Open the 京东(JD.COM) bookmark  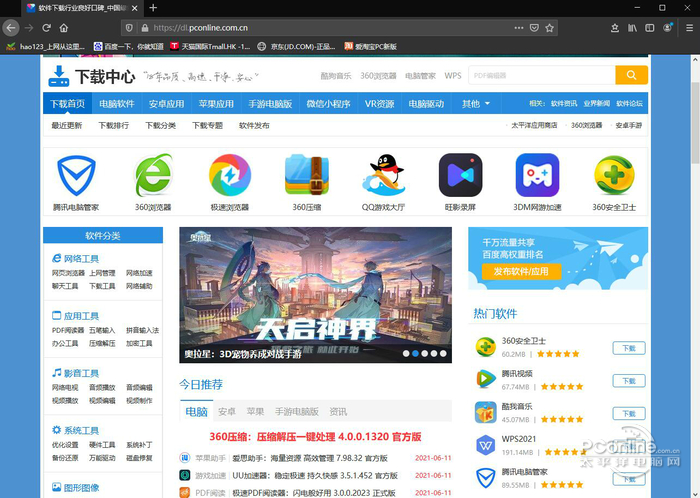(x=296, y=46)
